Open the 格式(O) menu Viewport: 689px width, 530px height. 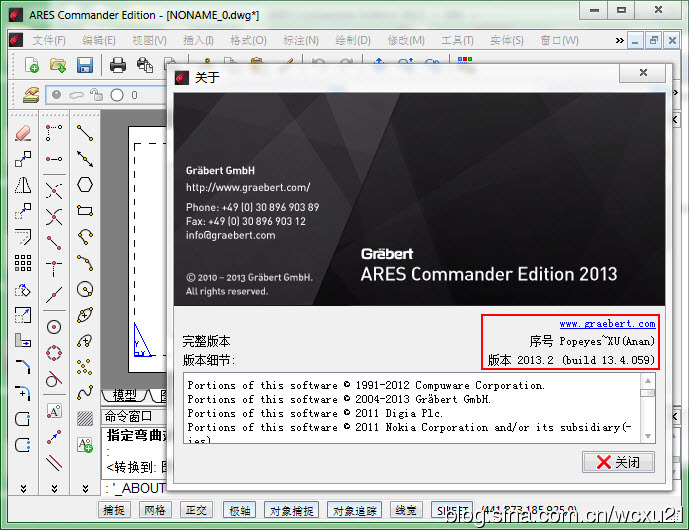coord(249,40)
